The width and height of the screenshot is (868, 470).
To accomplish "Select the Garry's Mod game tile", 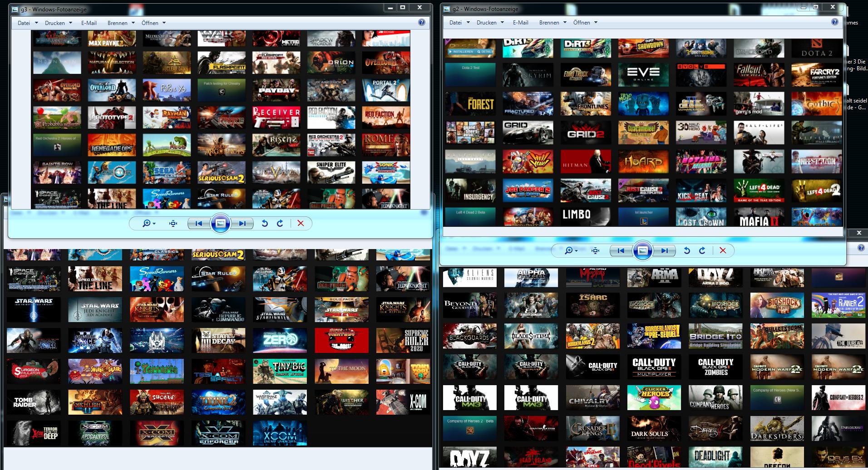I will (x=759, y=104).
